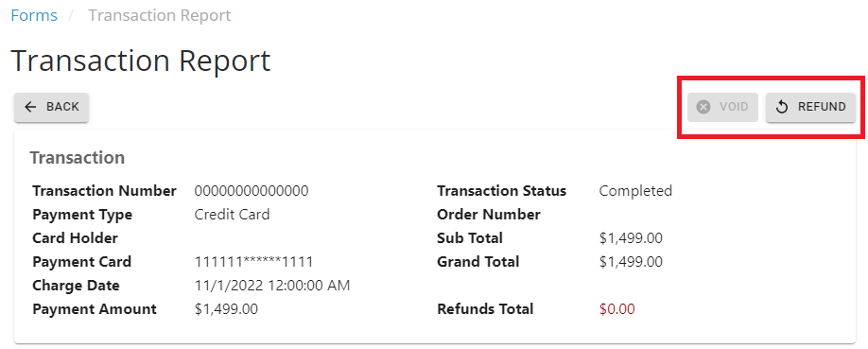
Task: Select the transaction number 00000000000000
Action: point(252,191)
